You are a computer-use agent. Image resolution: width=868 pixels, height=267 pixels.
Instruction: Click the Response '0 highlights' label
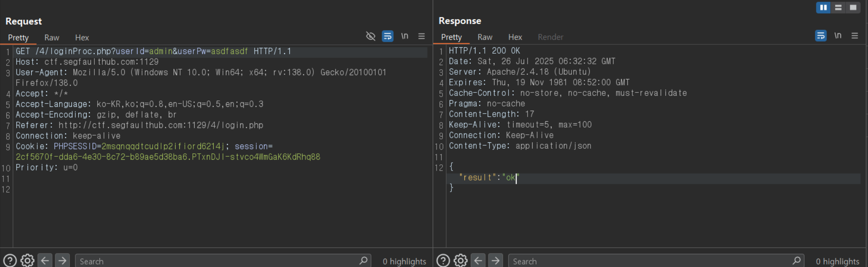click(x=838, y=262)
